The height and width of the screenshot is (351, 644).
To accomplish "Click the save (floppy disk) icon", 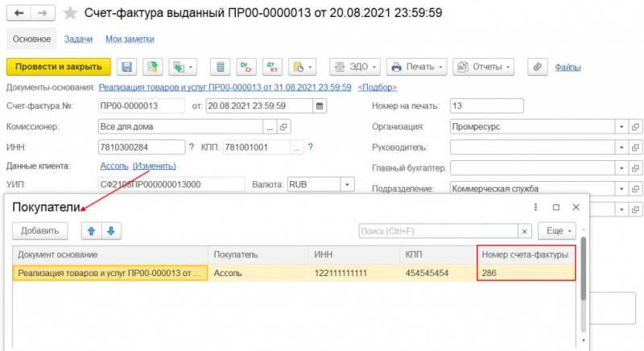I will [126, 67].
